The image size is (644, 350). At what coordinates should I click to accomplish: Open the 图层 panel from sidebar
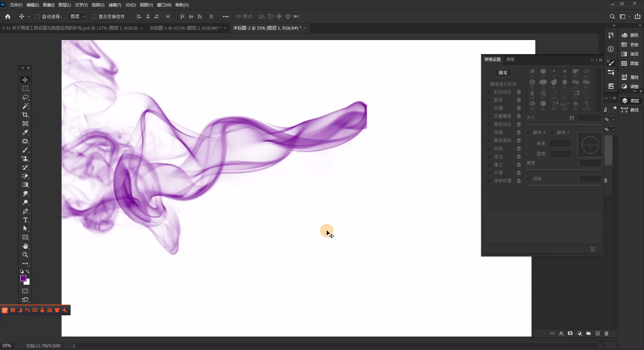pyautogui.click(x=631, y=101)
